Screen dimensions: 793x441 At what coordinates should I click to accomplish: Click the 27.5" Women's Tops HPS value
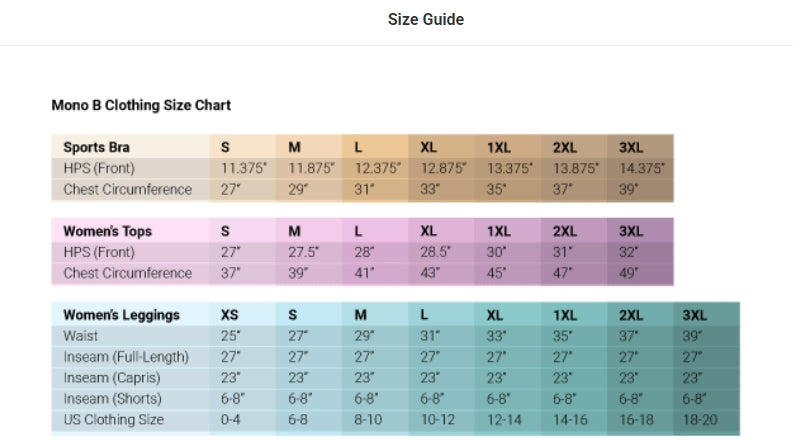306,252
